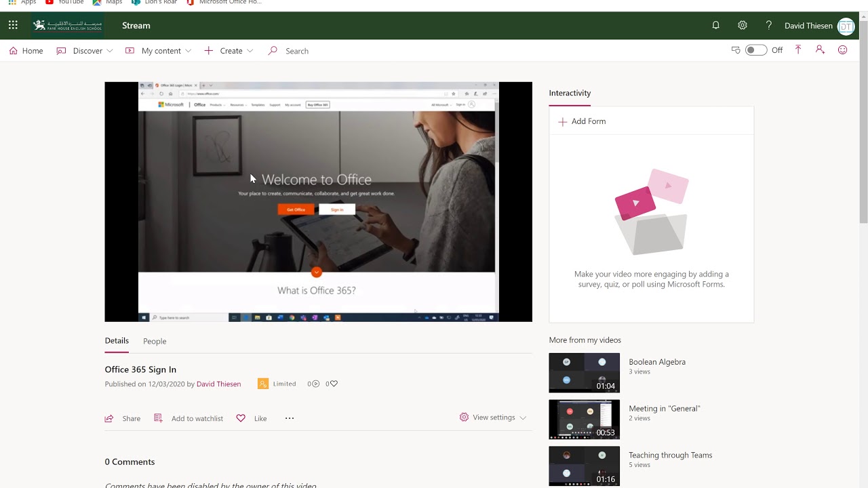The image size is (868, 488).
Task: Open the more actions ellipsis
Action: 290,418
